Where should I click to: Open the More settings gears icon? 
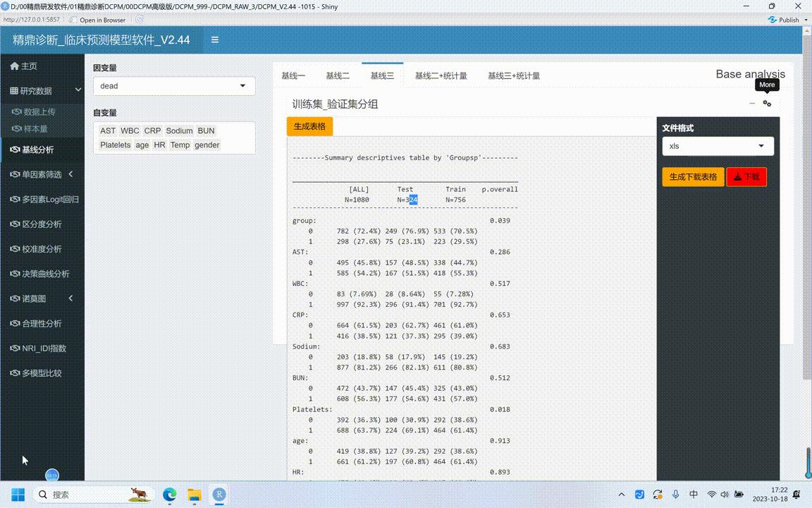(767, 104)
